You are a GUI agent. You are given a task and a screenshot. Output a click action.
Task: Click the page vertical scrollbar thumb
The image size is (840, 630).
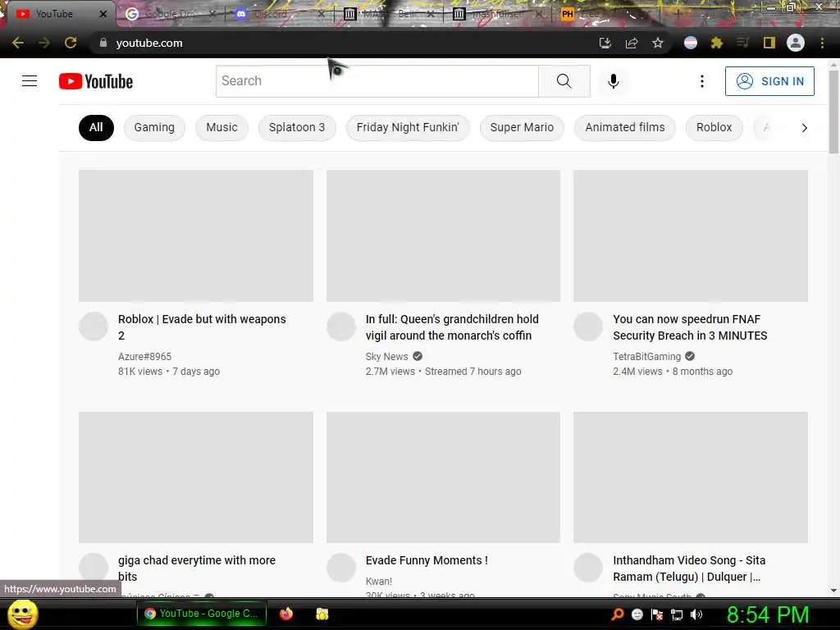tap(833, 112)
